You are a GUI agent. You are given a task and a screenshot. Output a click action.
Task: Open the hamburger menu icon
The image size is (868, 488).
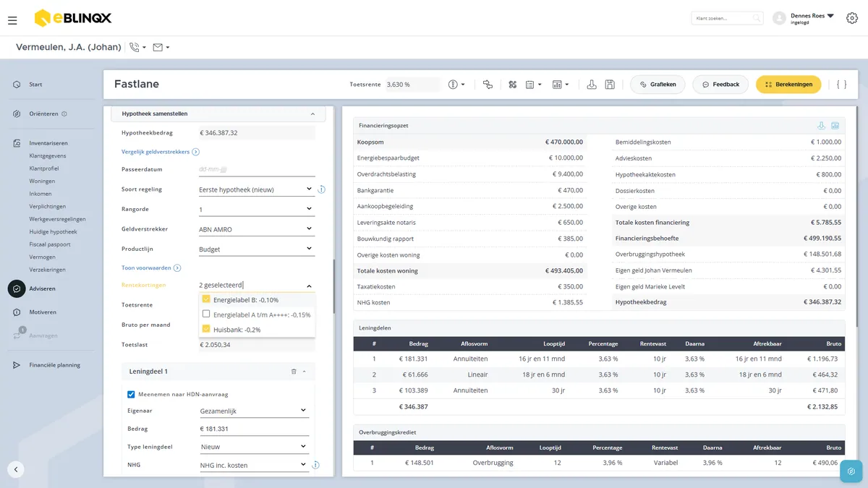pyautogui.click(x=12, y=20)
